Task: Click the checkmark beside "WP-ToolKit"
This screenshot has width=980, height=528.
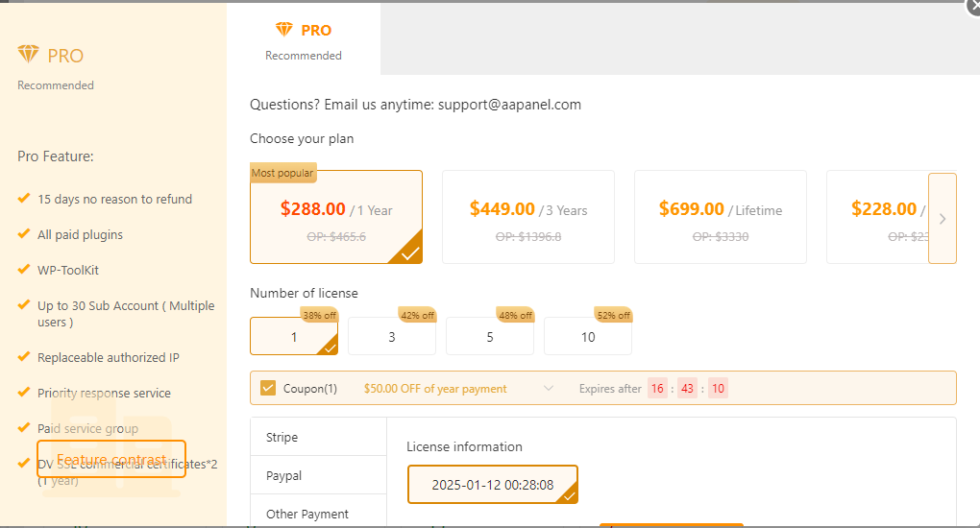Action: coord(24,270)
